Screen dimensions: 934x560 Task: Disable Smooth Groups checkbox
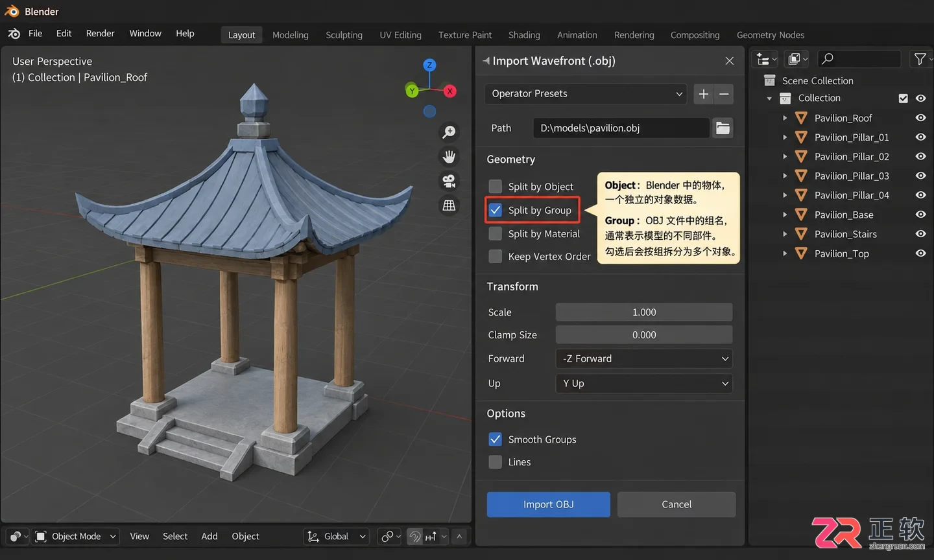pyautogui.click(x=496, y=439)
